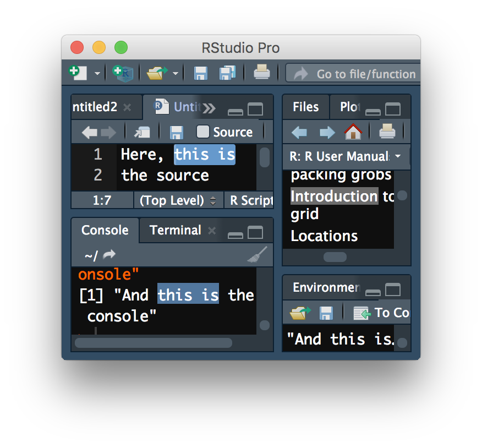Image resolution: width=482 pixels, height=448 pixels.
Task: Create a new project
Action: click(x=122, y=73)
